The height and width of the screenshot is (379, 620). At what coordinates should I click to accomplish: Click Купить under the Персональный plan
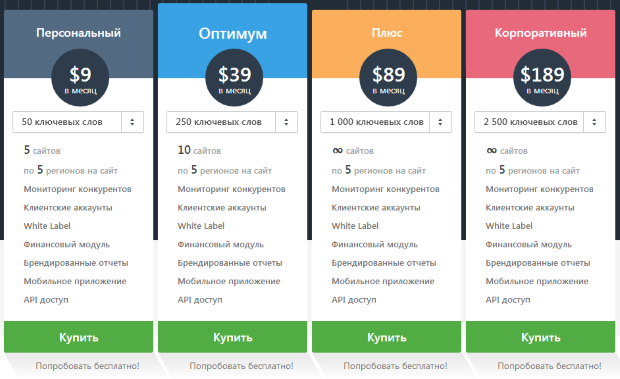pyautogui.click(x=78, y=337)
